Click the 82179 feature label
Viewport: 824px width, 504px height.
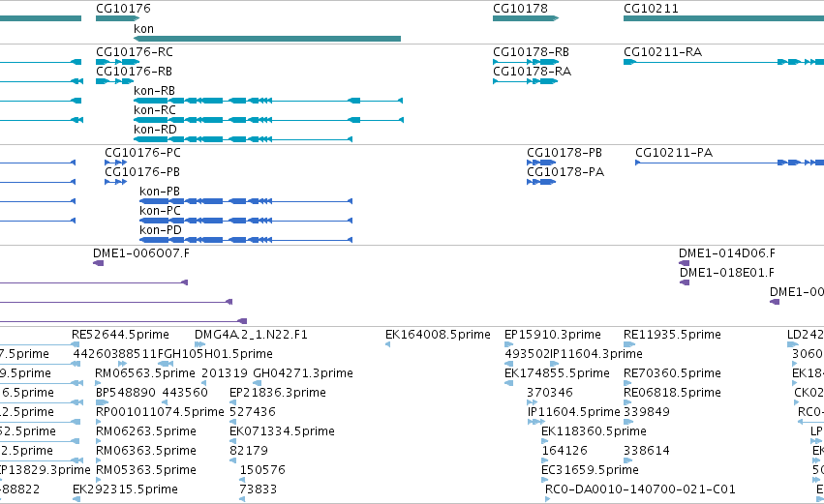point(249,451)
